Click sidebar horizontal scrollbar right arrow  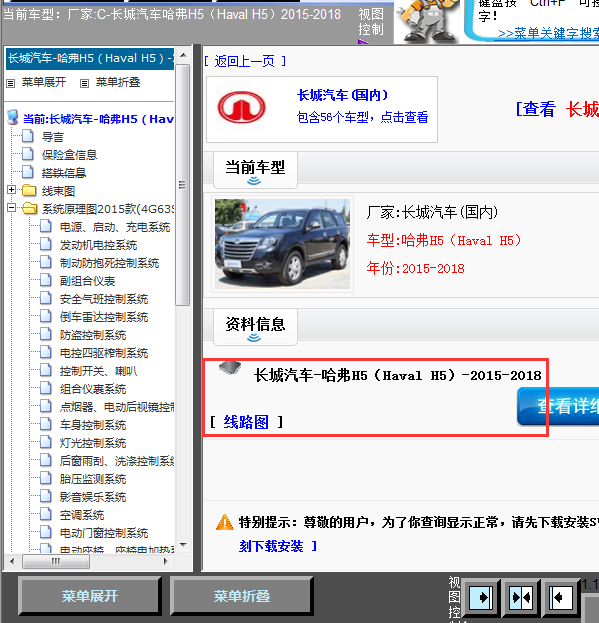[x=166, y=561]
